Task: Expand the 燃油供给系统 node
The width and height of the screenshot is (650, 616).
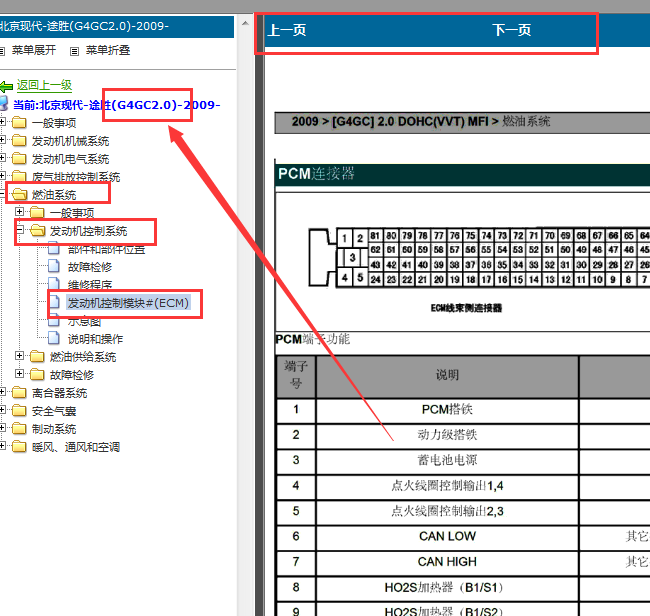Action: [19, 355]
